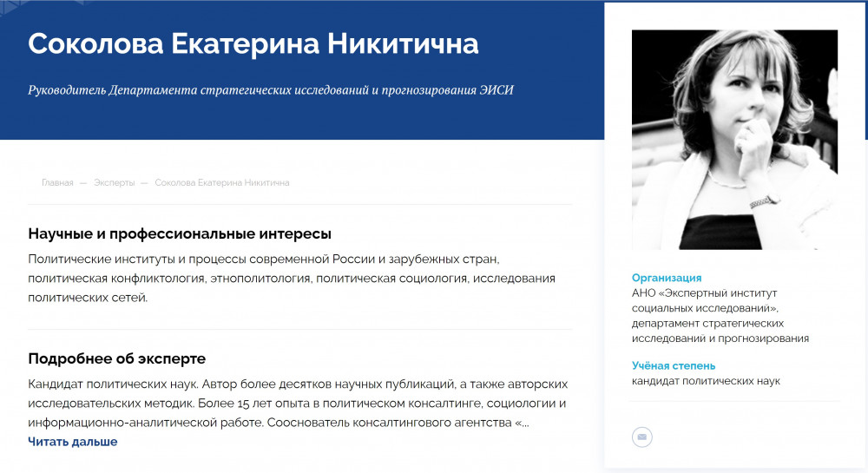The image size is (868, 473).
Task: Click the 'Учёная степень' label in sidebar
Action: pos(674,365)
